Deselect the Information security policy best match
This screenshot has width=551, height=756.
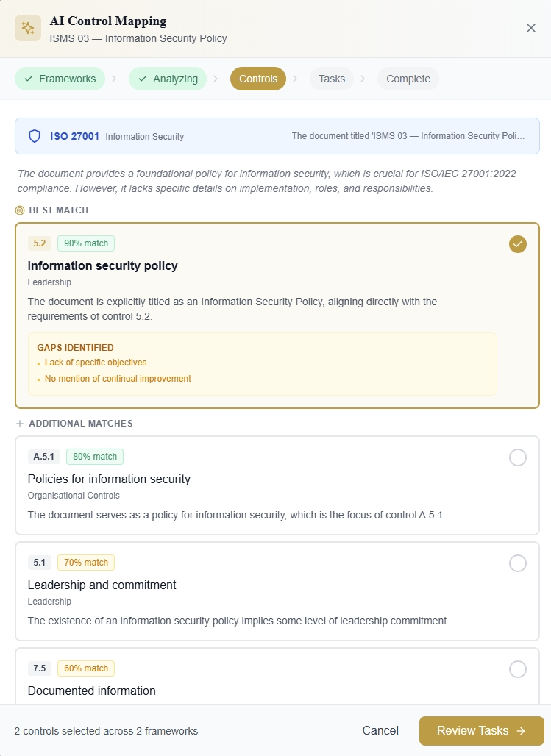pos(518,244)
